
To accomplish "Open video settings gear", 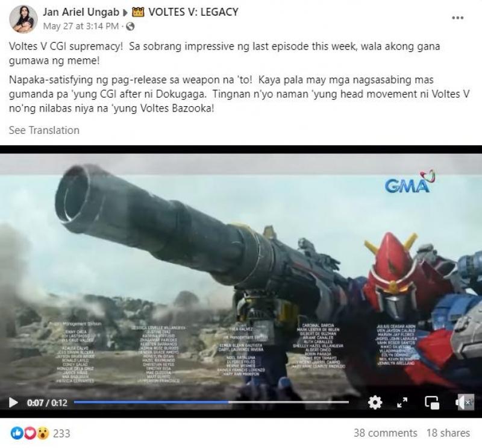I will 375,402.
